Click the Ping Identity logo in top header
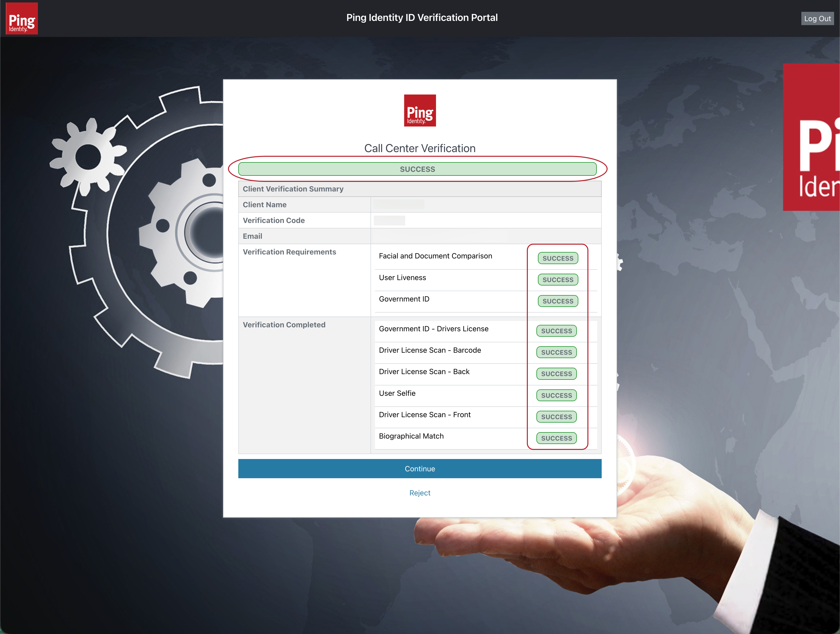This screenshot has height=634, width=840. [22, 18]
